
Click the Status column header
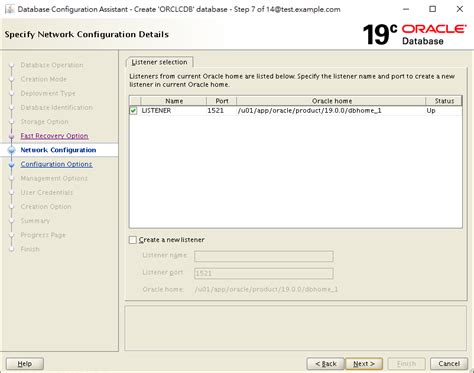coord(444,101)
